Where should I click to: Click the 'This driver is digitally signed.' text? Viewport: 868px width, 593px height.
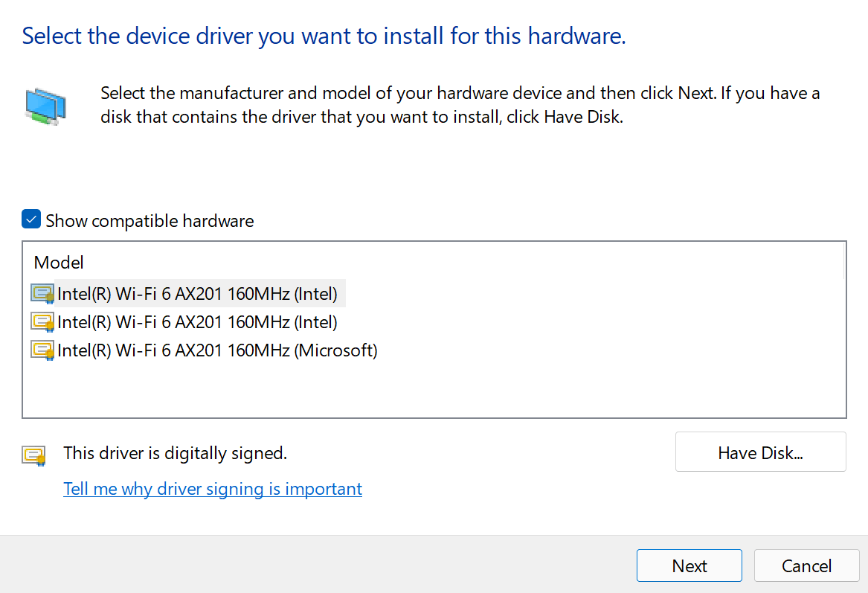coord(175,453)
